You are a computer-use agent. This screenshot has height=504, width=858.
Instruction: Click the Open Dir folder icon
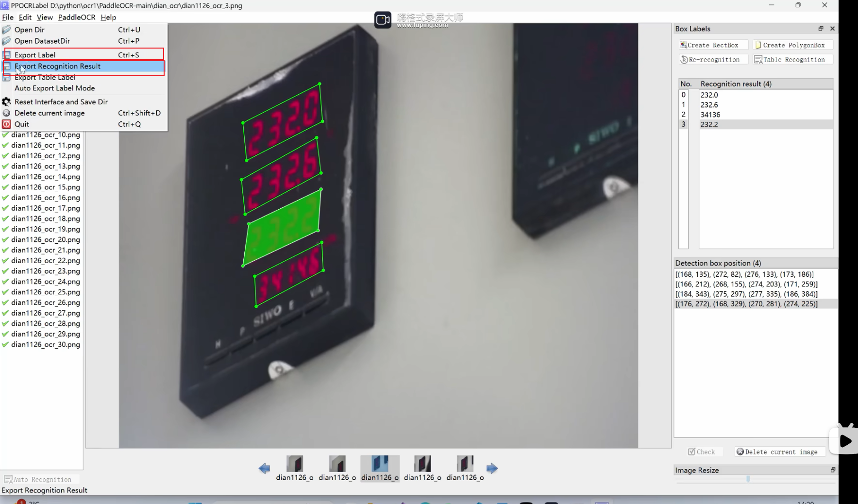7,30
